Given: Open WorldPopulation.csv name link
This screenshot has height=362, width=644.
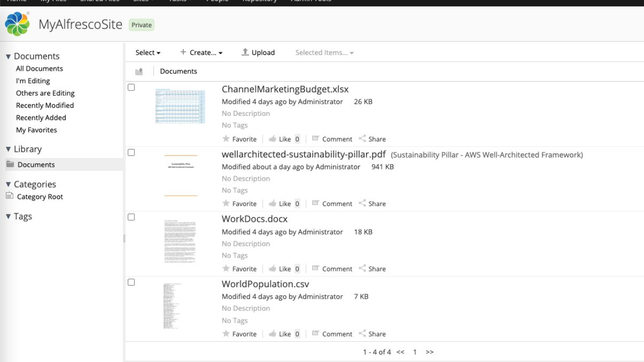Looking at the screenshot, I should click(266, 284).
